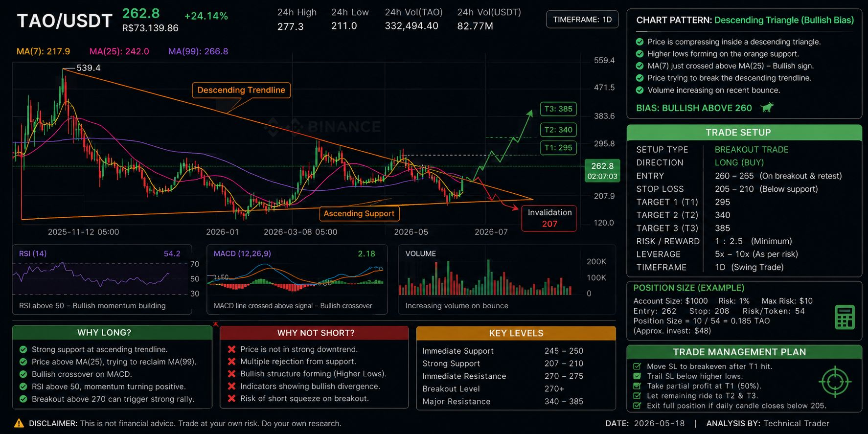Select the Descending Trendline label on the chart
This screenshot has height=434, width=868.
241,90
